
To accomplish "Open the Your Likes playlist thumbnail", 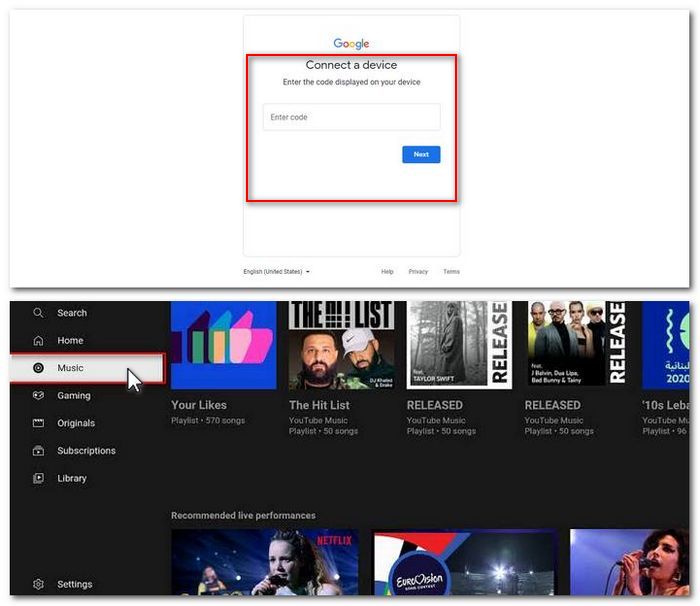I will (223, 345).
